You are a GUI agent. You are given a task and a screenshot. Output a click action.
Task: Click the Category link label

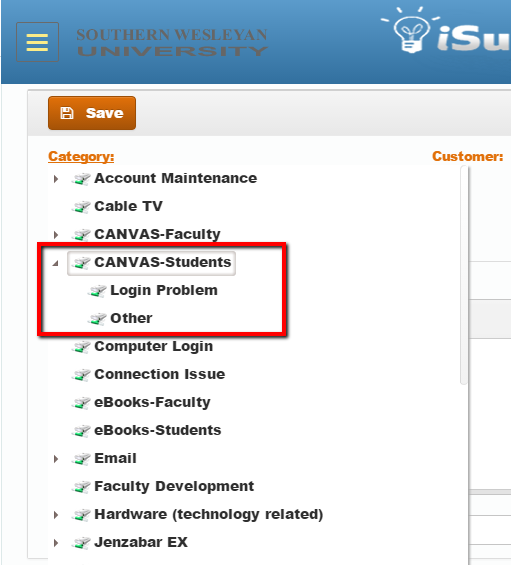tap(81, 156)
